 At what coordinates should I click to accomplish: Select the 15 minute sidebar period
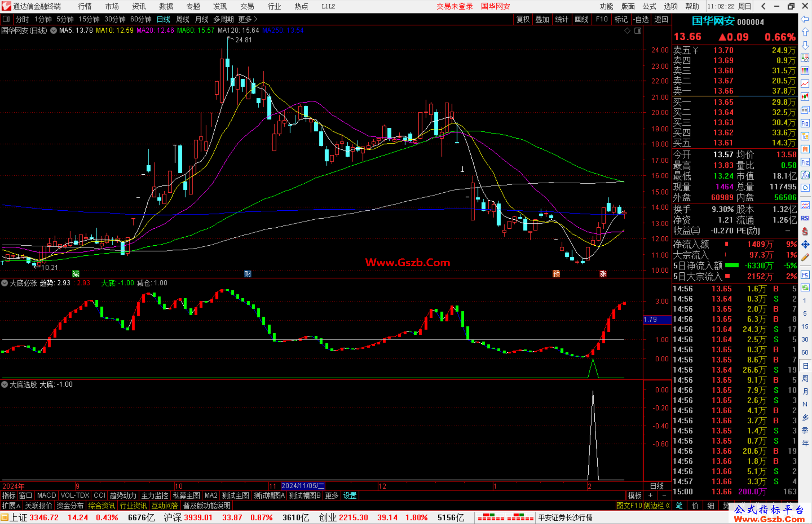pyautogui.click(x=805, y=326)
